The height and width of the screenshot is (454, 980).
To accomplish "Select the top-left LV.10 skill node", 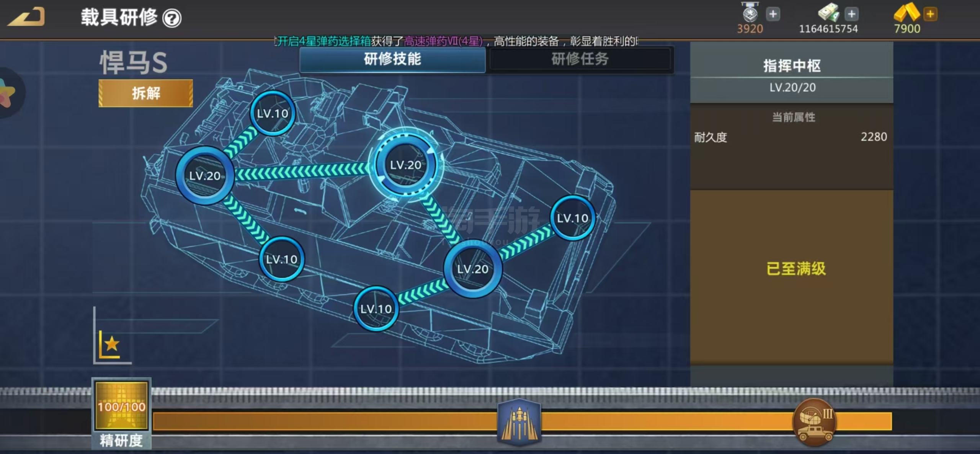I will click(x=272, y=113).
